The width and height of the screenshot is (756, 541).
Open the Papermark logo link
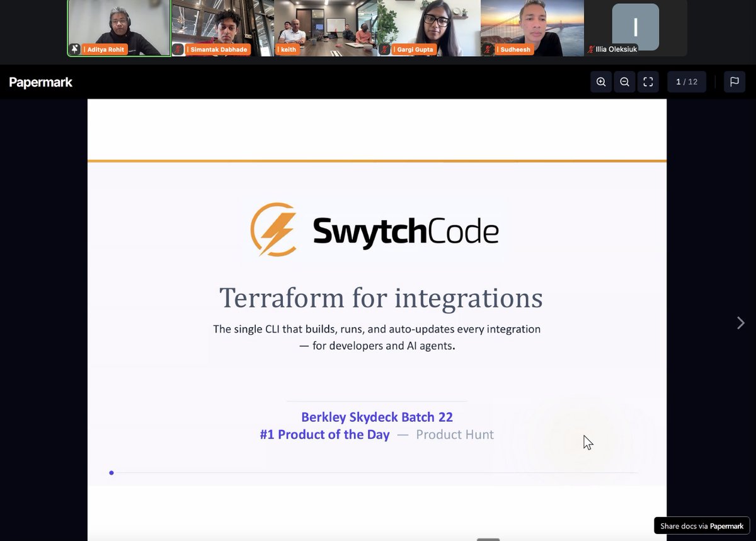click(41, 82)
